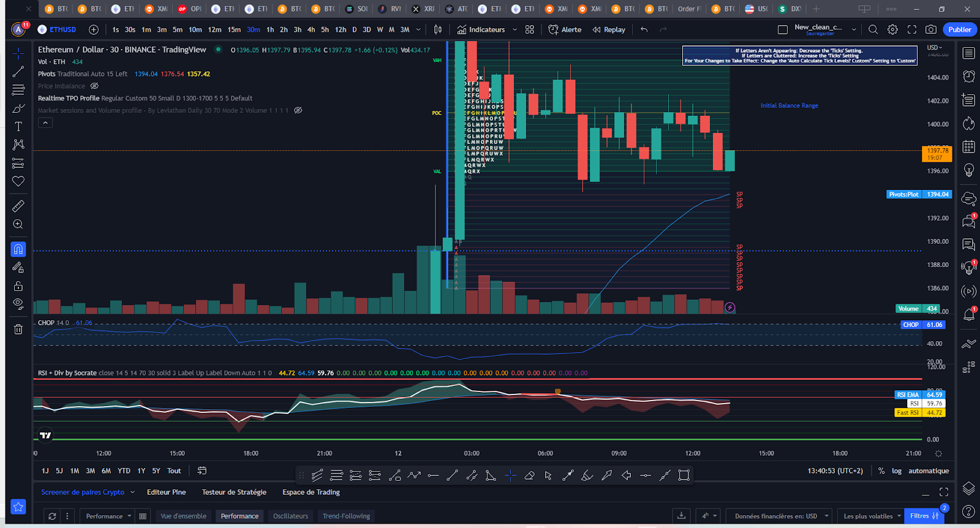Open the New_clean_c layout dropdown
Screen dimensions: 980x528
(x=854, y=29)
